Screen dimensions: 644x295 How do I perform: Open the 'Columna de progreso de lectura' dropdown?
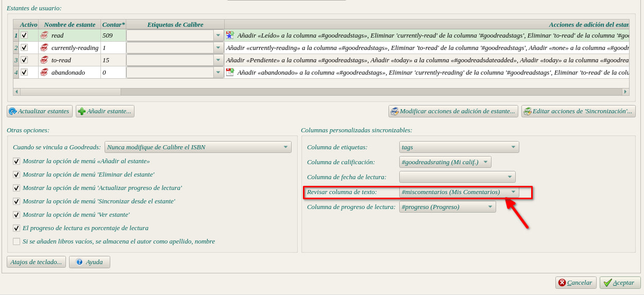(x=448, y=207)
